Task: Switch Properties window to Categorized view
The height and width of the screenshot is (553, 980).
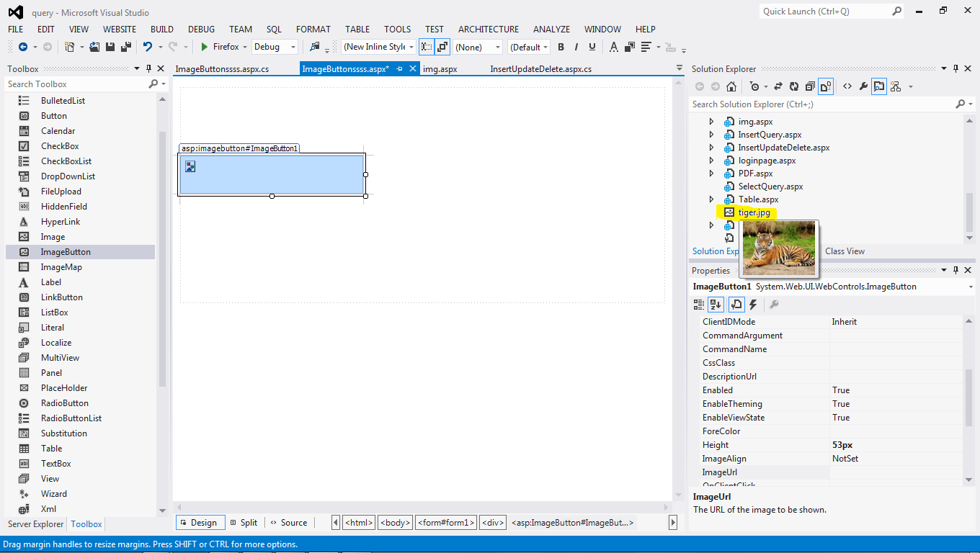Action: pyautogui.click(x=698, y=304)
